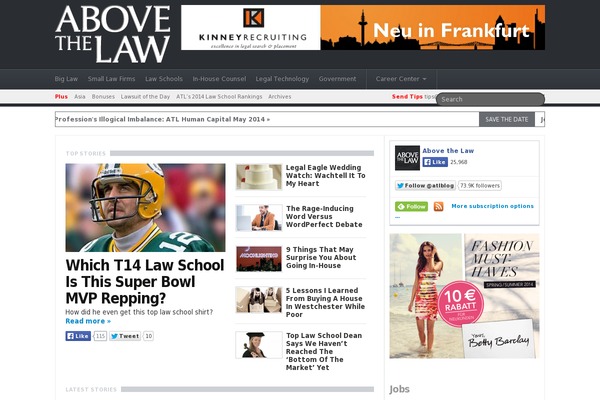This screenshot has width=600, height=400.
Task: Click the RSS feed icon
Action: (438, 206)
